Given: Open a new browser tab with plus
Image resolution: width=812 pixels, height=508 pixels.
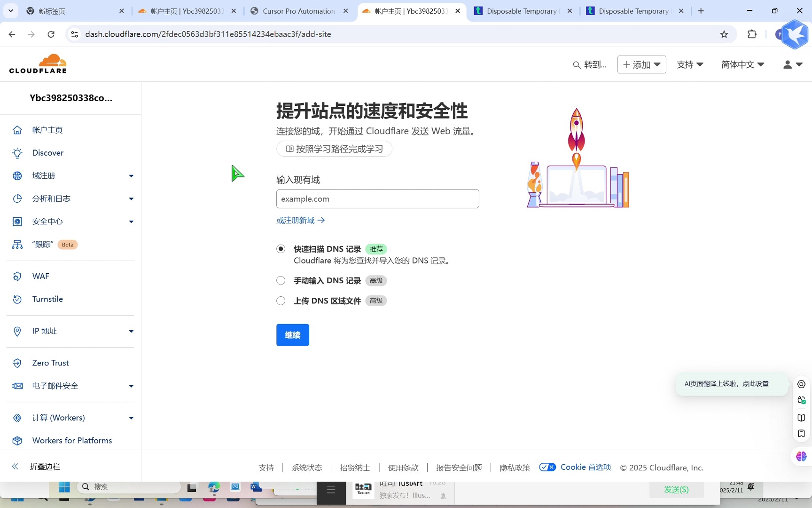Looking at the screenshot, I should [701, 11].
